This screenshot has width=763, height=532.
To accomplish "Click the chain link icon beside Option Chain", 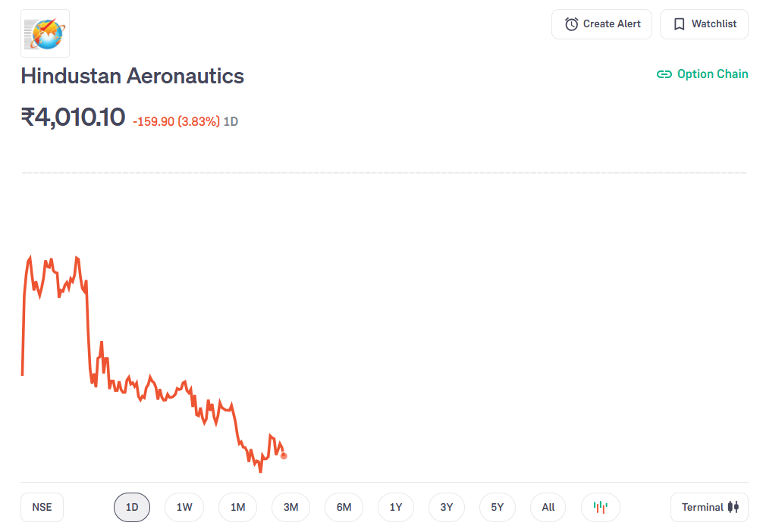I will pyautogui.click(x=664, y=74).
